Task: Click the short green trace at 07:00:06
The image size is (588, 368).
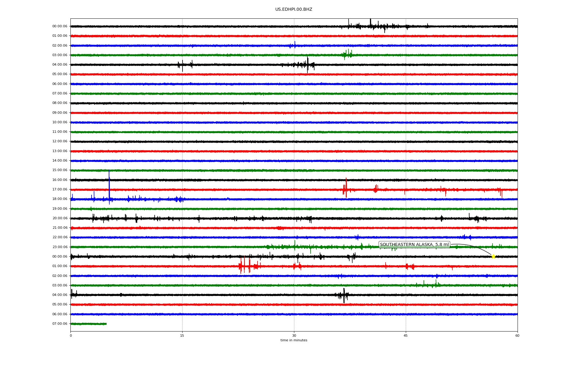Action: coord(89,324)
